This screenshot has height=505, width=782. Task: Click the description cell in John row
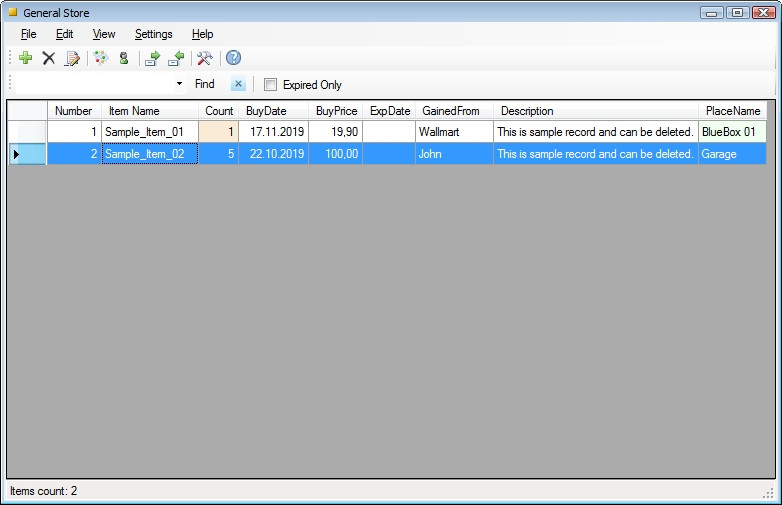point(595,154)
